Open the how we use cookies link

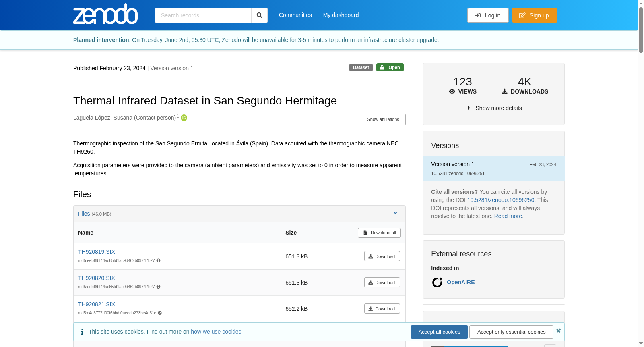point(216,332)
